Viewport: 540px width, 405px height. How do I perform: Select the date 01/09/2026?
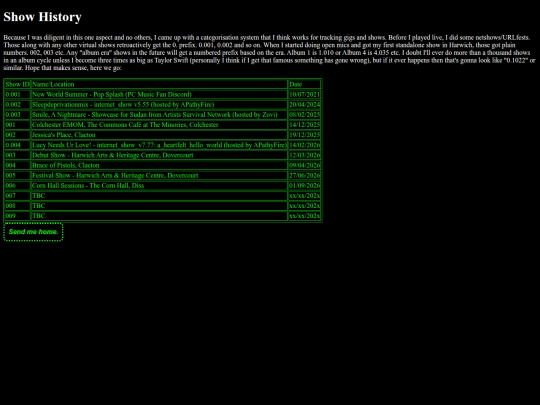[x=304, y=186]
